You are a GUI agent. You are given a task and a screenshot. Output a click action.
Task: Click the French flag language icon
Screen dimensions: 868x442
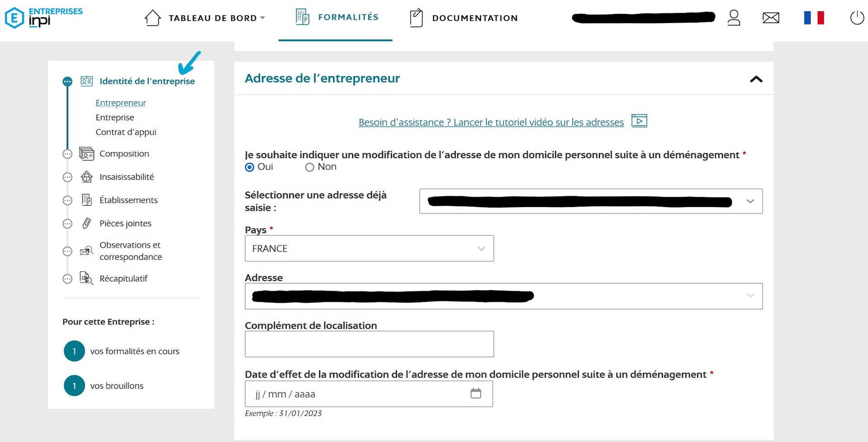tap(813, 18)
